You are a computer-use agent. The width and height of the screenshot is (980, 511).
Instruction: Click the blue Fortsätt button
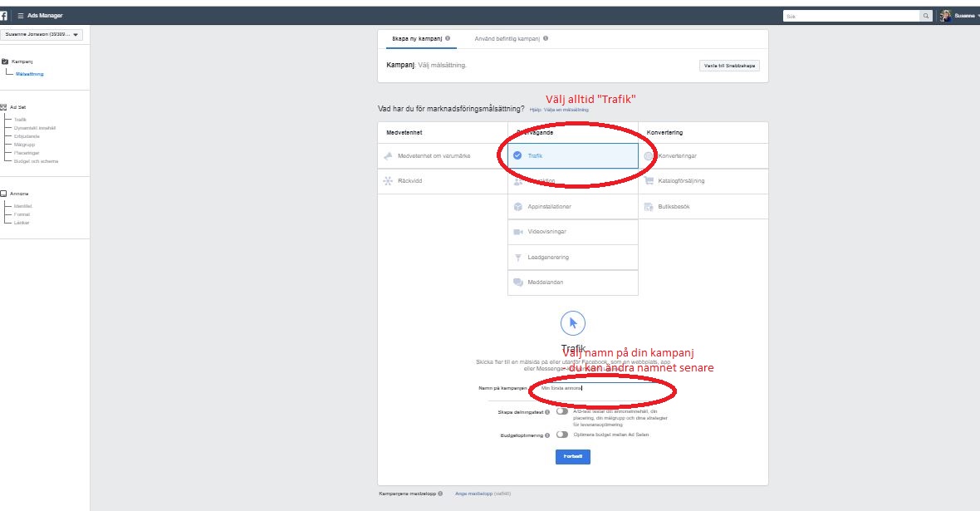572,456
